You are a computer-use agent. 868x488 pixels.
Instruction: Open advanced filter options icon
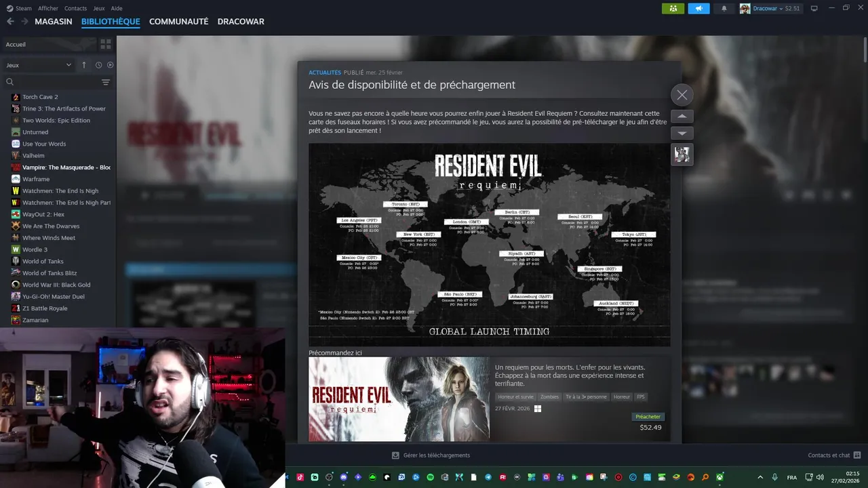click(105, 82)
